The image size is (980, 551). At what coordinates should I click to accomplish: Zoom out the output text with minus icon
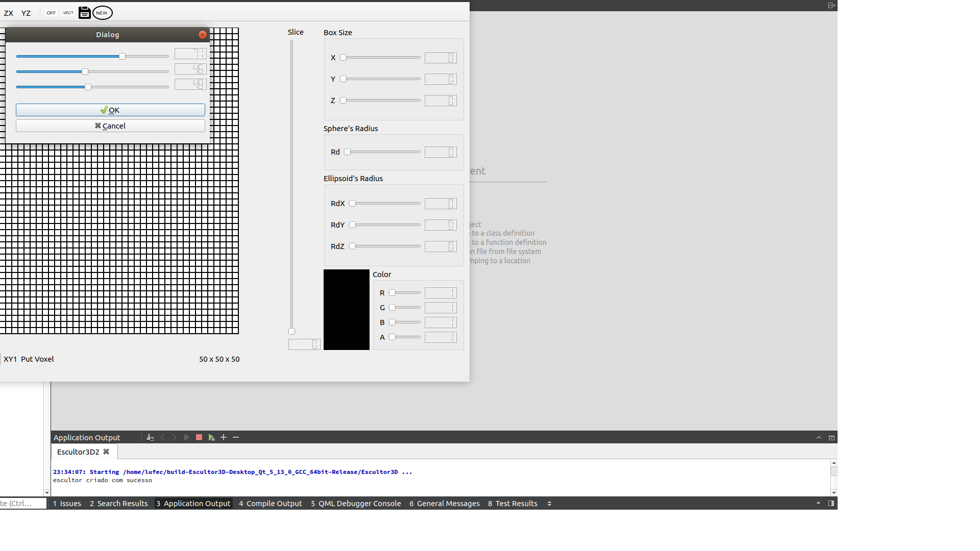click(x=235, y=437)
